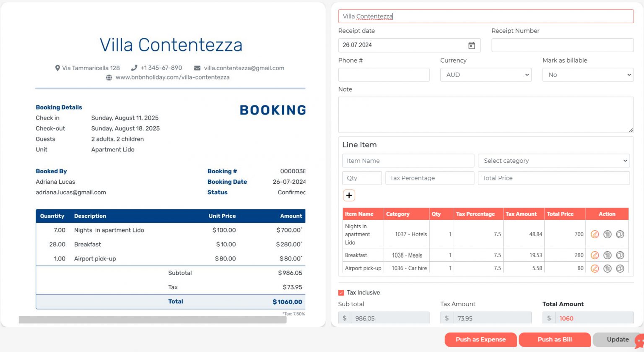Add a new line item via plus icon
644x352 pixels.
[x=349, y=195]
